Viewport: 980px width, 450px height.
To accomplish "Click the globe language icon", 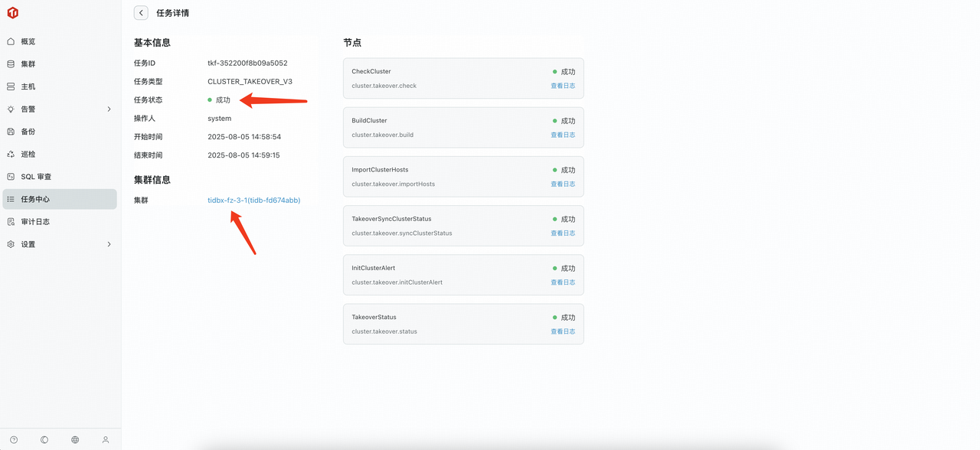I will point(75,440).
